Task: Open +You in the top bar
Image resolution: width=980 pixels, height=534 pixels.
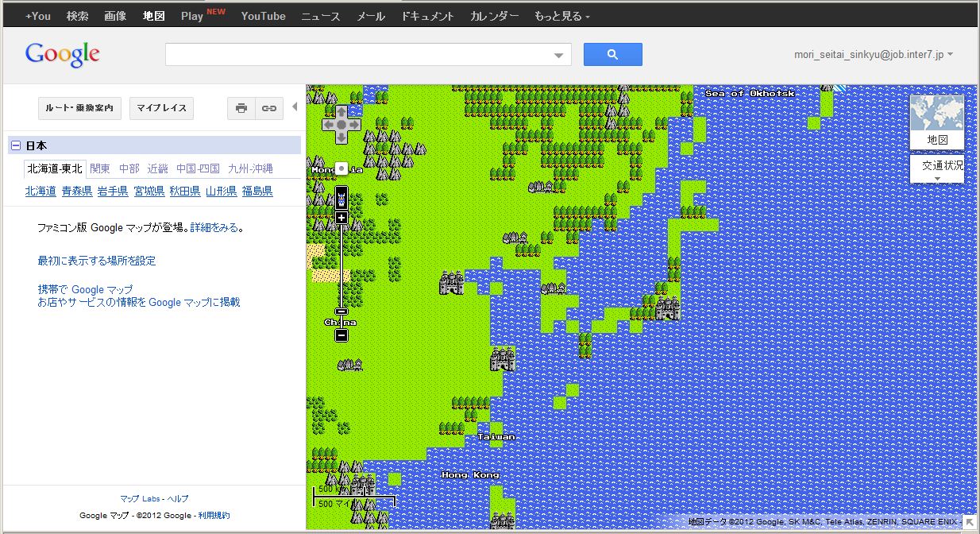Action: 37,16
